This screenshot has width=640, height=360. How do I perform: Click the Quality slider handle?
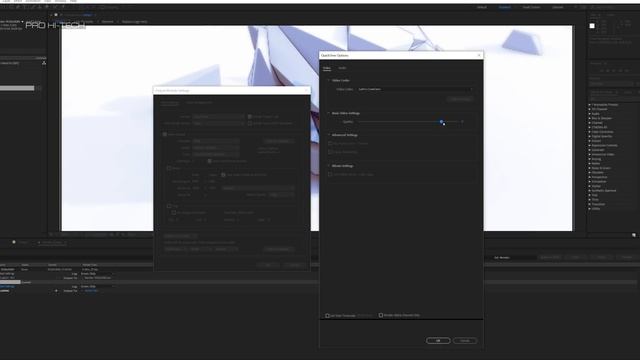pyautogui.click(x=441, y=122)
